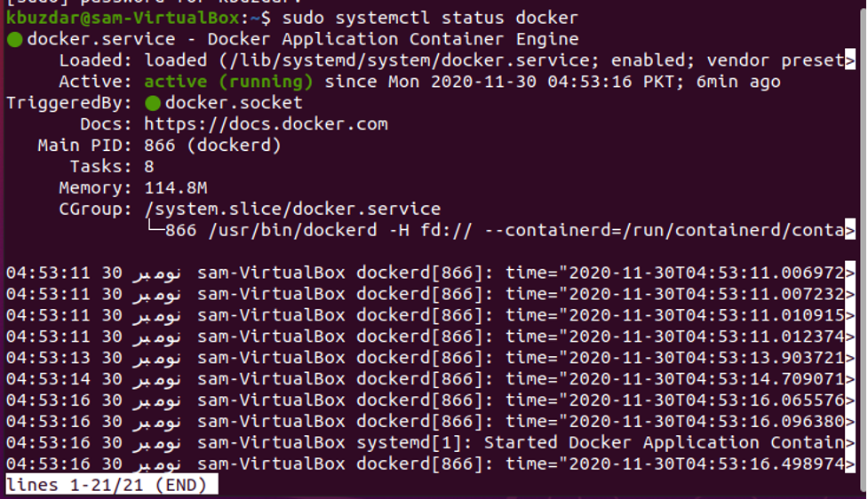Viewport: 868px width, 499px height.
Task: Click the CGroup path /system.slice/docker.service
Action: point(292,210)
